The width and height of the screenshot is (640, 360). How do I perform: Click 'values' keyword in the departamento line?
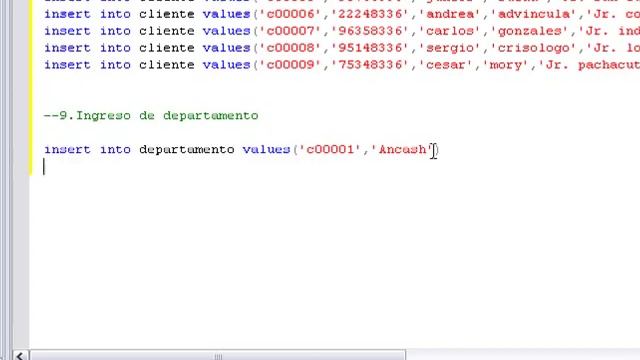[267, 149]
